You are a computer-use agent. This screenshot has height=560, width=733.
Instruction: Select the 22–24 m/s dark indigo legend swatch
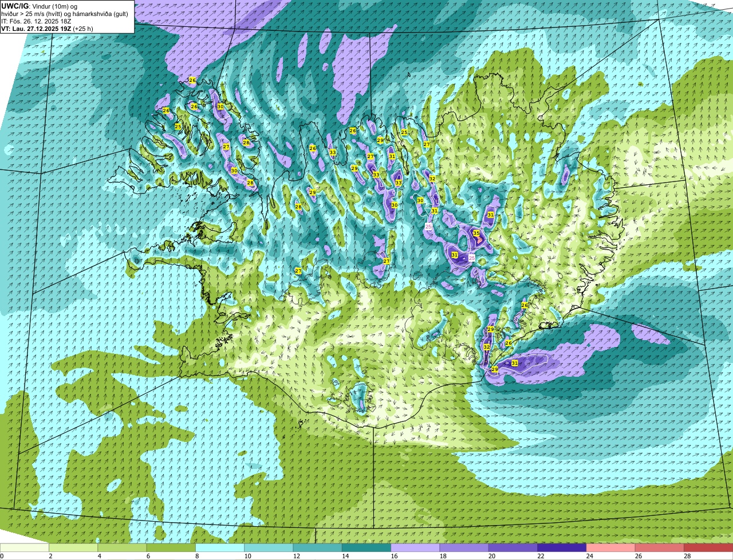562,547
